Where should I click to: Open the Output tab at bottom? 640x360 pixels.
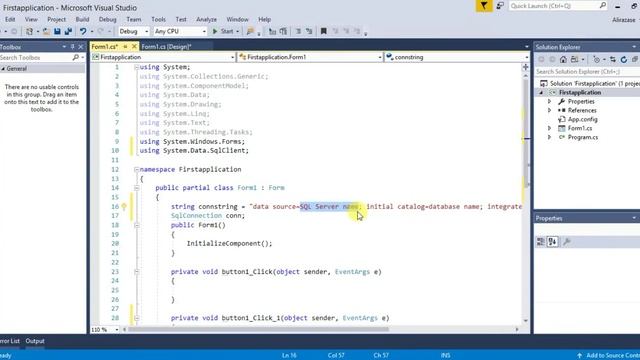click(35, 341)
